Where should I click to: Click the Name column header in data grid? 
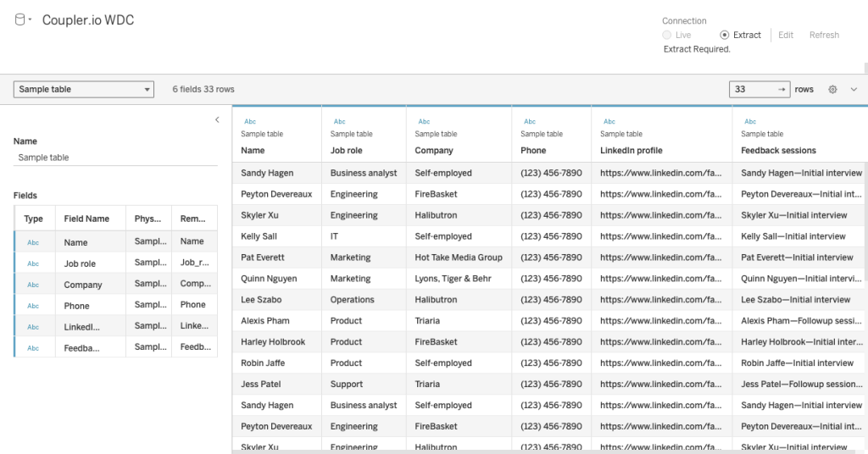pyautogui.click(x=253, y=151)
